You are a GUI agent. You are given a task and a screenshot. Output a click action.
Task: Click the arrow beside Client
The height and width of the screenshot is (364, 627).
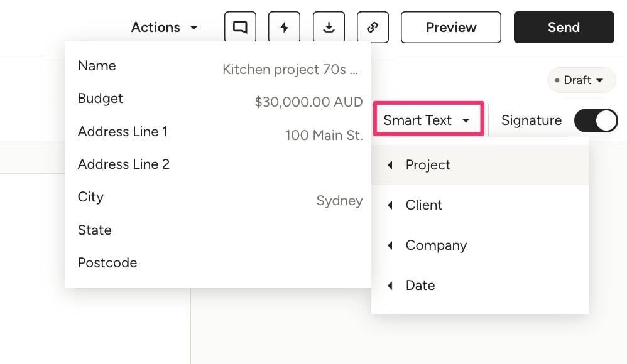390,205
